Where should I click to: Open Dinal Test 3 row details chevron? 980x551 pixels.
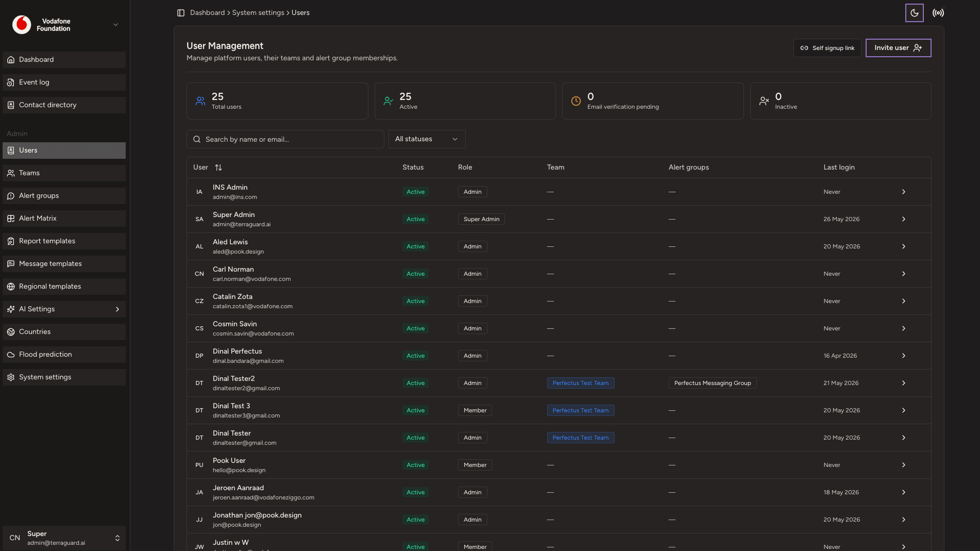click(x=904, y=410)
